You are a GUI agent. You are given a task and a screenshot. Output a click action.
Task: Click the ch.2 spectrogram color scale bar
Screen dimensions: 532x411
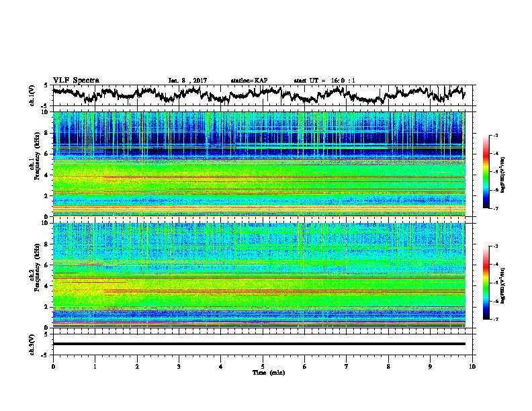click(486, 283)
